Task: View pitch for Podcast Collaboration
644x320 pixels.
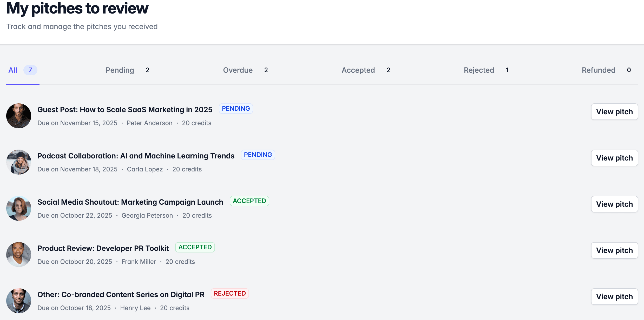Action: coord(614,158)
